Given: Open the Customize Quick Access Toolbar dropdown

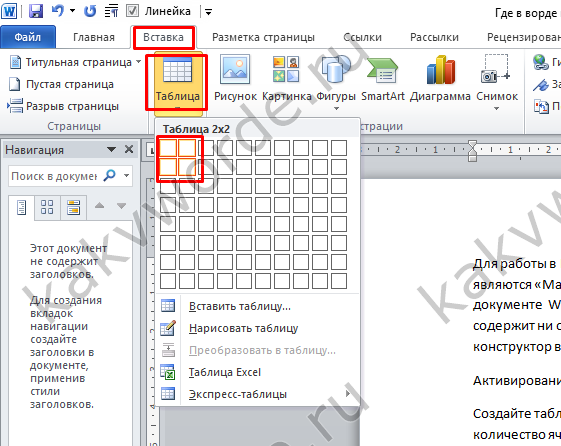Looking at the screenshot, I should (x=208, y=13).
